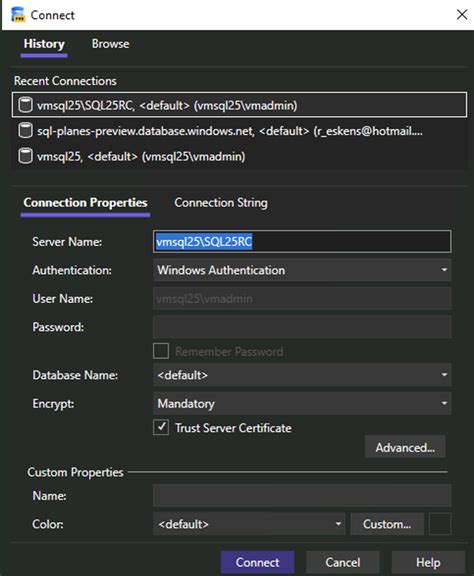Click the disabled User Name field
The width and height of the screenshot is (474, 576).
[x=302, y=299]
